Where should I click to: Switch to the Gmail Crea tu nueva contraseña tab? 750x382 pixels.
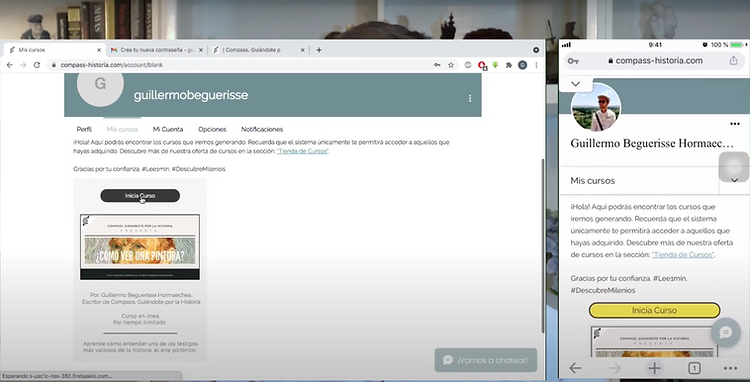[157, 50]
